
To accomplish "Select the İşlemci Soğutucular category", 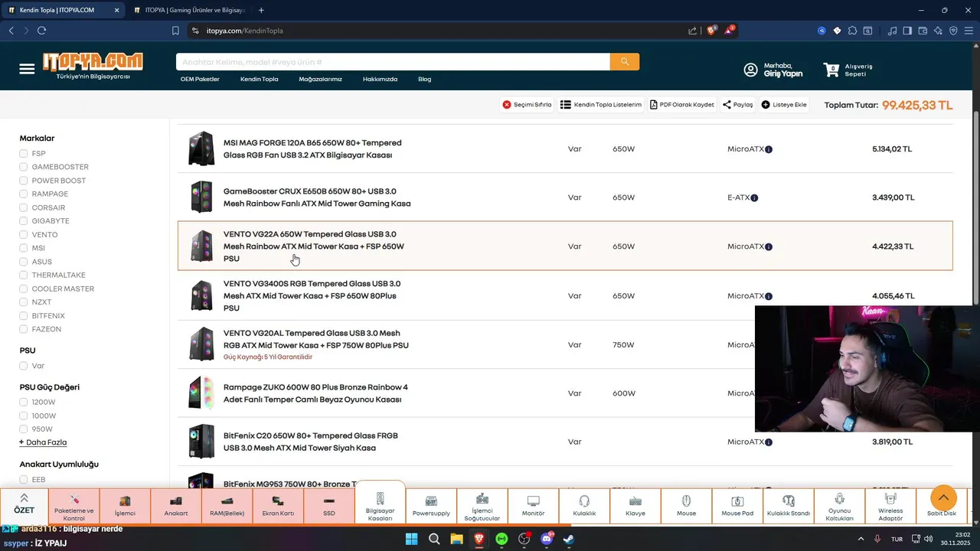I will 482,505.
